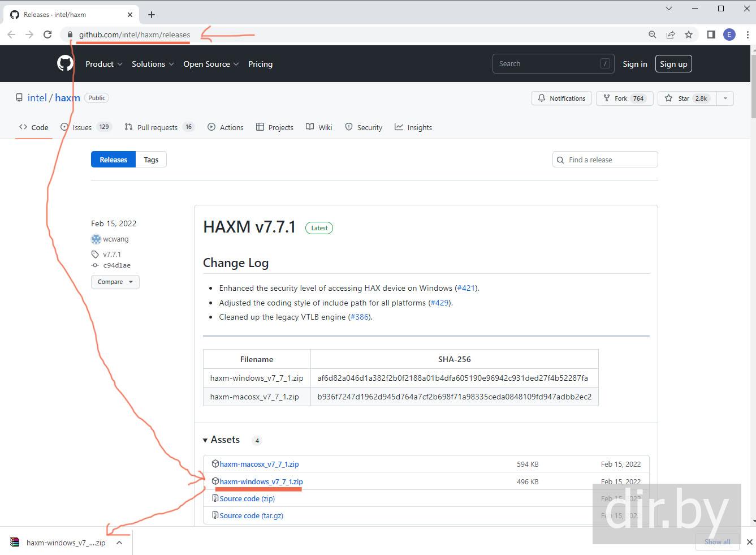Open download item options chevron
Screen dimensions: 756x555
(x=119, y=543)
